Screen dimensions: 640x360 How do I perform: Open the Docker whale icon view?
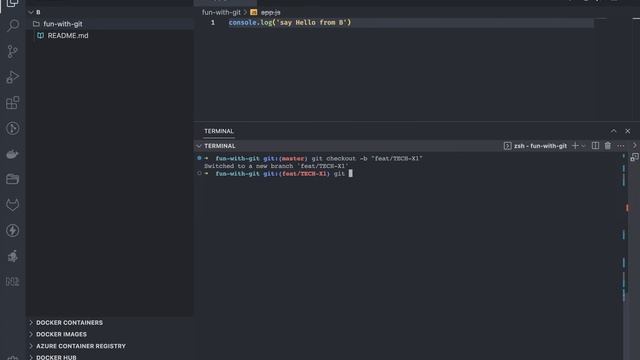[x=13, y=154]
